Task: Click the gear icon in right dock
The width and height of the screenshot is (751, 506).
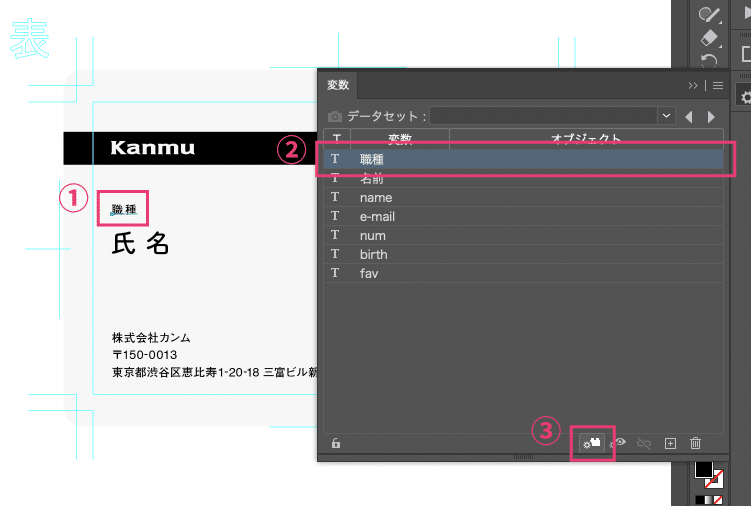Action: point(745,98)
